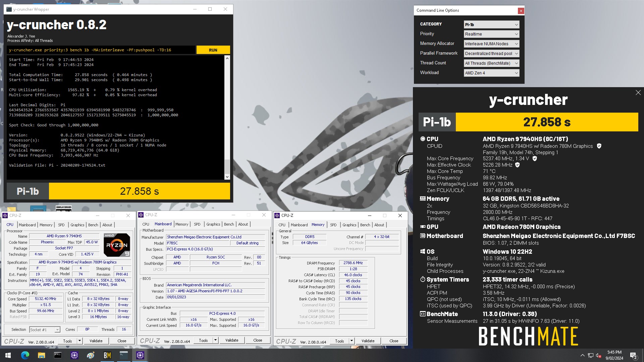Expand Tools arrow in CPU-Z Mainboard window

(215, 340)
